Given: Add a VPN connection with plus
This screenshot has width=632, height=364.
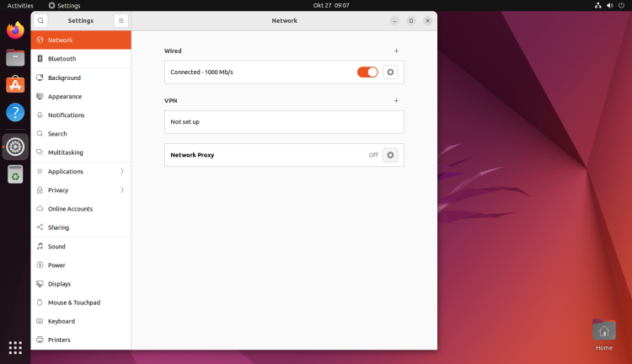Looking at the screenshot, I should pos(396,100).
